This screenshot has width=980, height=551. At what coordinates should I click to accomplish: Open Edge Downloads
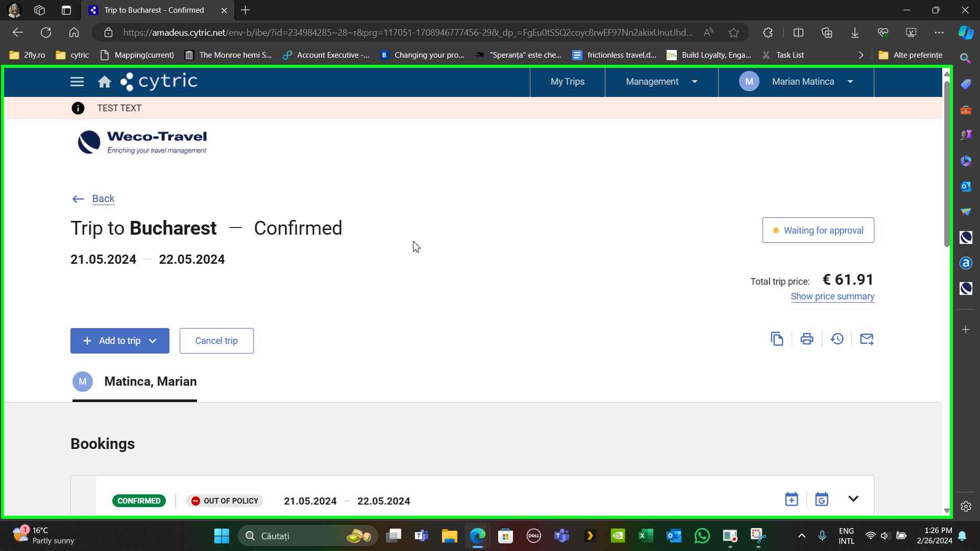(x=855, y=33)
